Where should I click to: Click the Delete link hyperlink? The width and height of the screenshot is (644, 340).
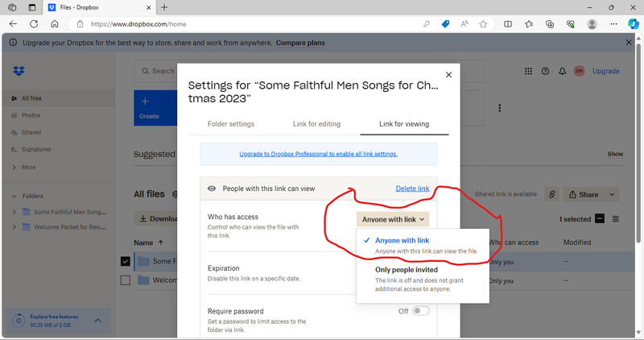[412, 189]
